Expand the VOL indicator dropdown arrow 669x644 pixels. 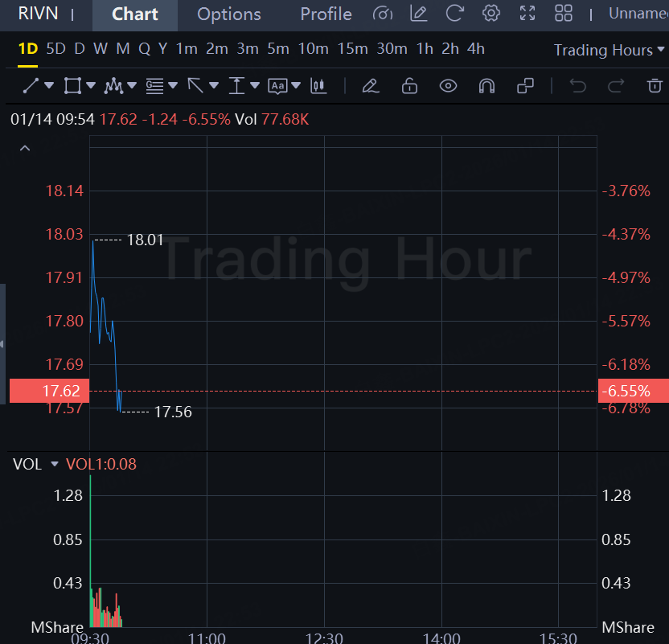point(55,464)
